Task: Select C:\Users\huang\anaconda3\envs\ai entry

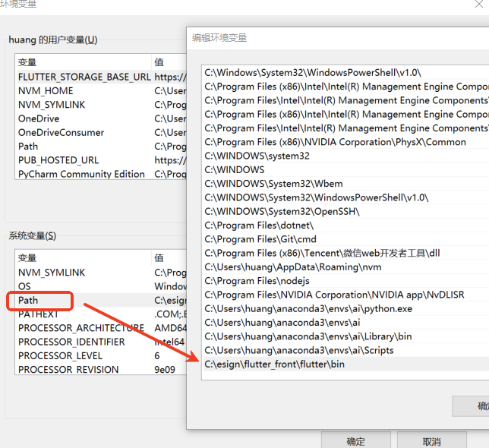Action: click(345, 323)
